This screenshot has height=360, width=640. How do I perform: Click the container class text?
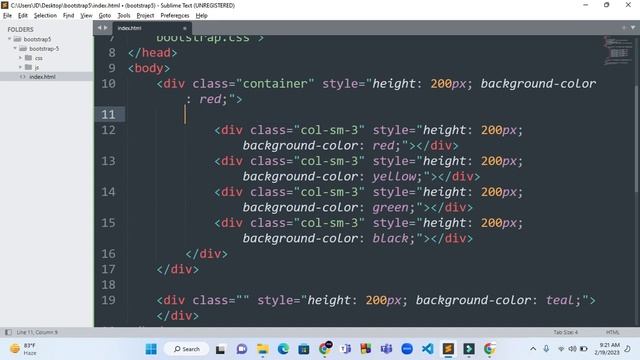[275, 84]
